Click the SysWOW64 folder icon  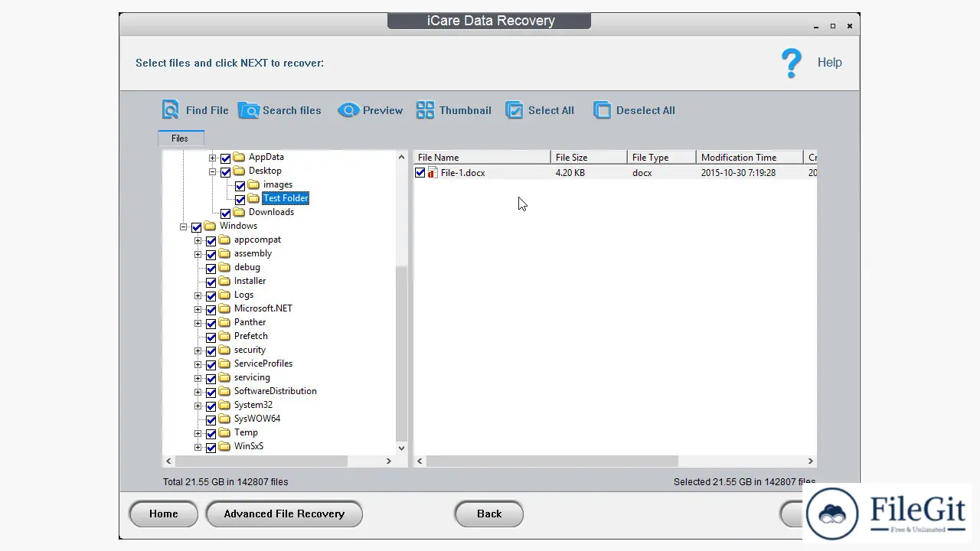click(x=224, y=419)
